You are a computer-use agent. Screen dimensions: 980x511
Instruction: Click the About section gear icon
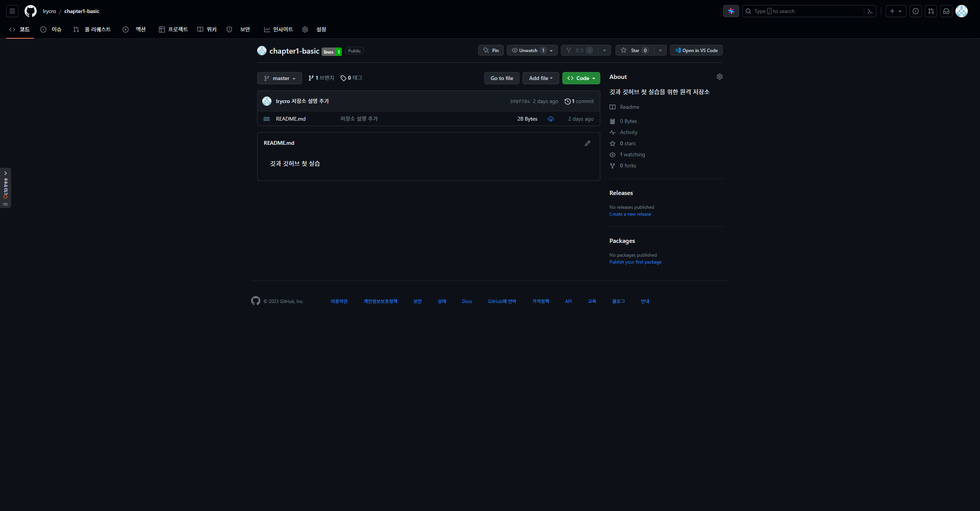(719, 77)
